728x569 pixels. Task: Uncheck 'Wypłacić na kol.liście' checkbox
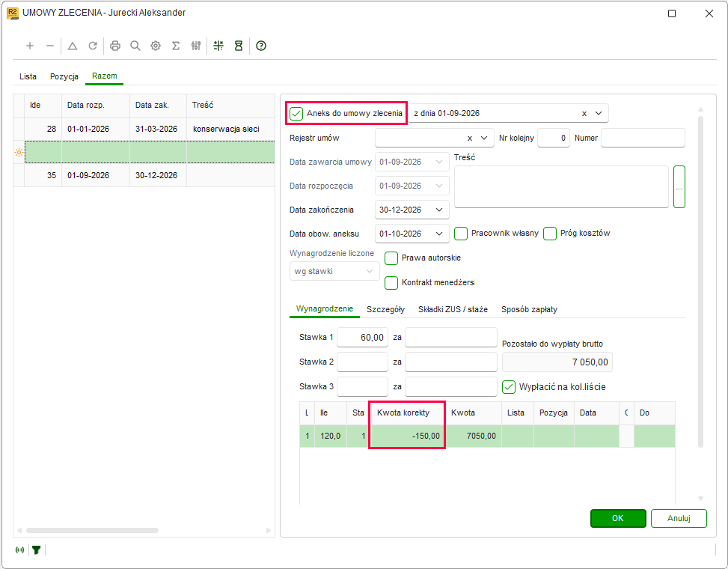(x=509, y=387)
